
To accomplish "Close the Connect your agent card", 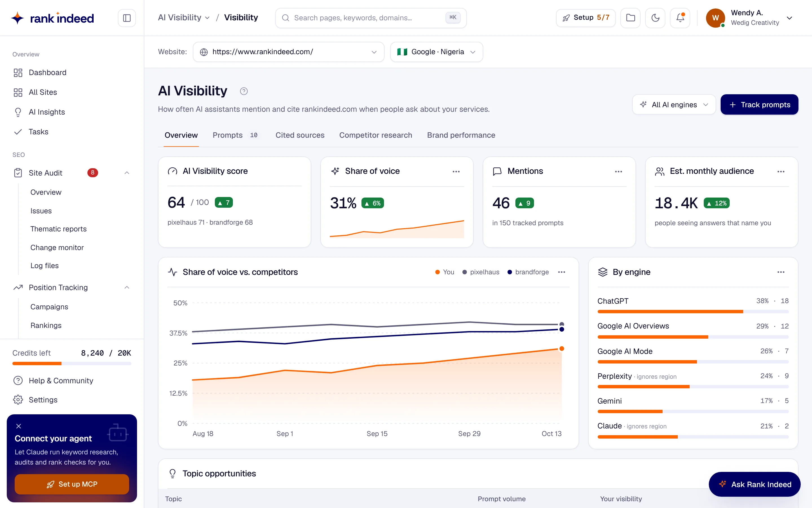I will coord(19,426).
